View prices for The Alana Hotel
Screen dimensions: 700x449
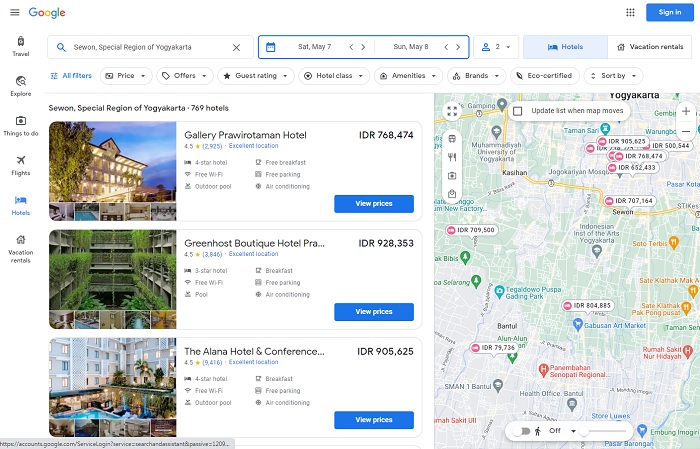pos(374,420)
